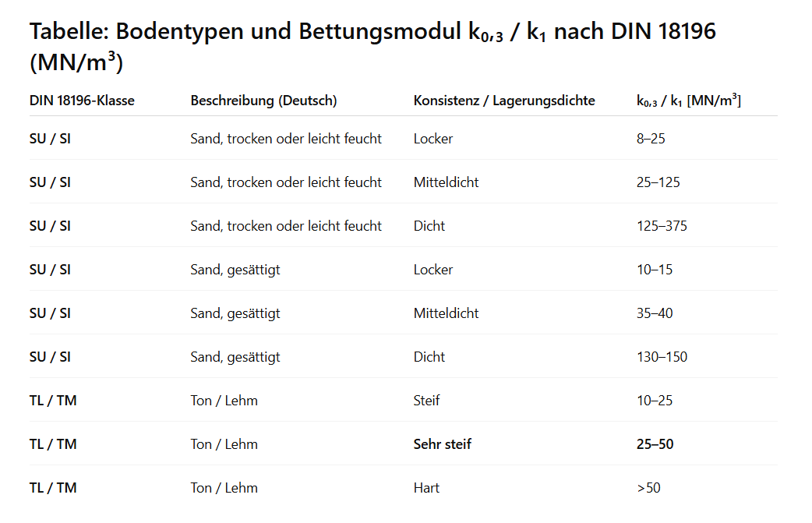Select "Dicht" in the 125–375 row
Image resolution: width=812 pixels, height=523 pixels.
pyautogui.click(x=429, y=226)
